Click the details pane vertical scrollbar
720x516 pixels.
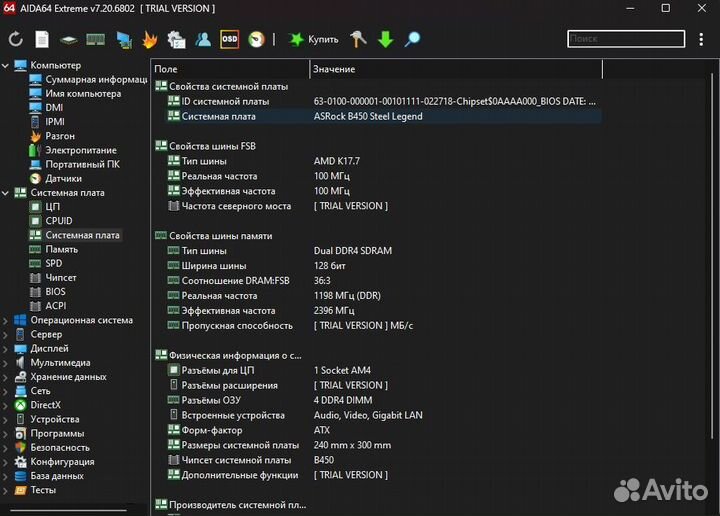713,255
